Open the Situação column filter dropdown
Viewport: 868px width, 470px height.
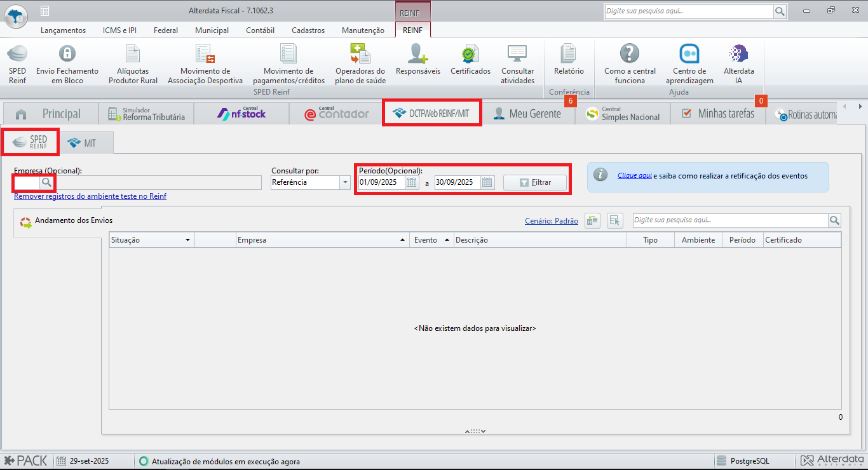pyautogui.click(x=187, y=240)
